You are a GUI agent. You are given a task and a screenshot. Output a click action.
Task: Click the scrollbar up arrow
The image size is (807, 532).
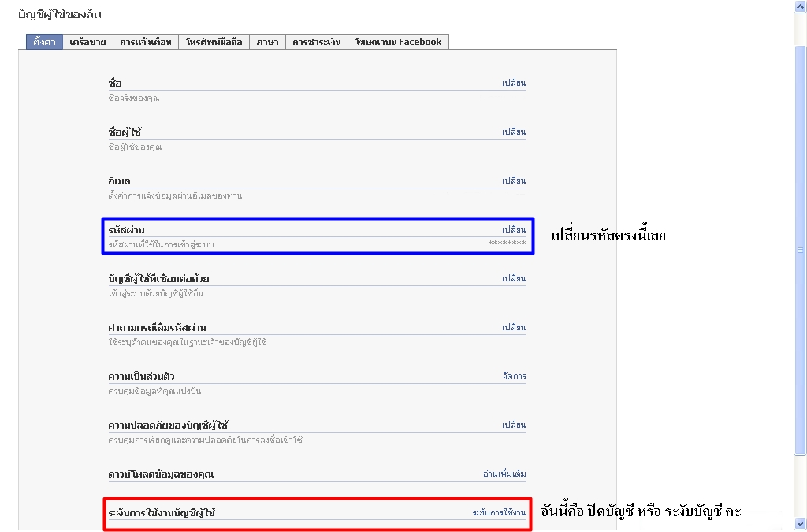(x=801, y=6)
